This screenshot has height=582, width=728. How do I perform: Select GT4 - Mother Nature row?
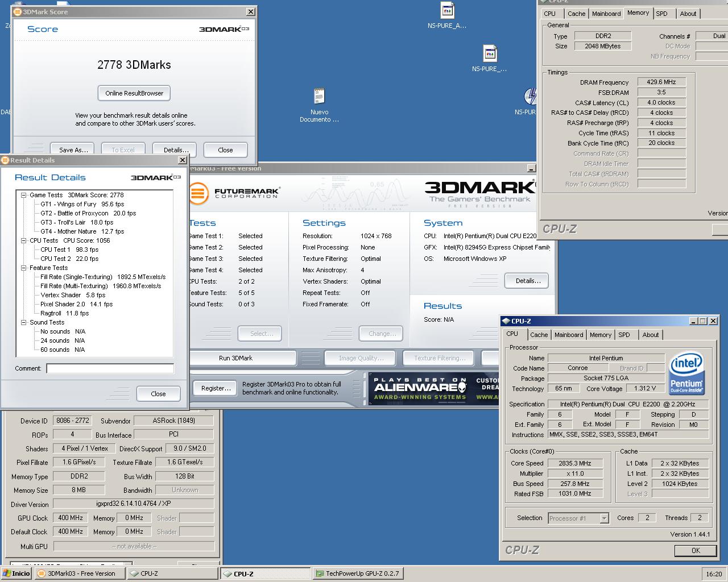point(82,231)
